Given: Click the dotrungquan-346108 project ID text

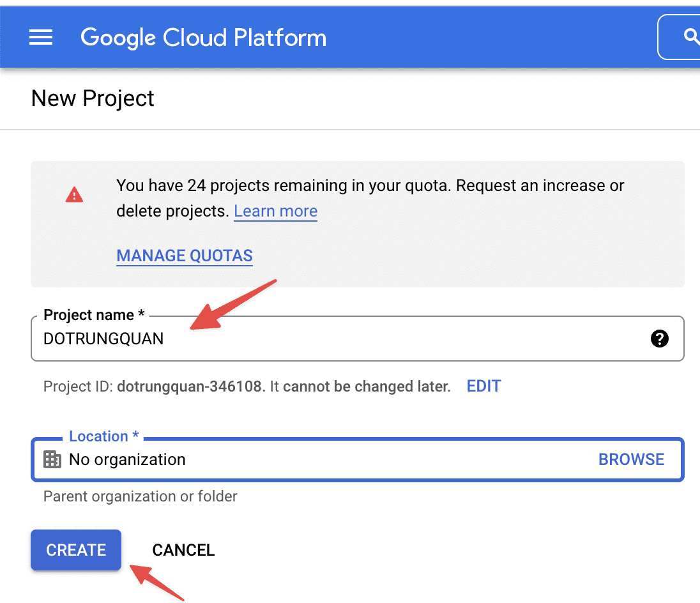Looking at the screenshot, I should point(190,386).
